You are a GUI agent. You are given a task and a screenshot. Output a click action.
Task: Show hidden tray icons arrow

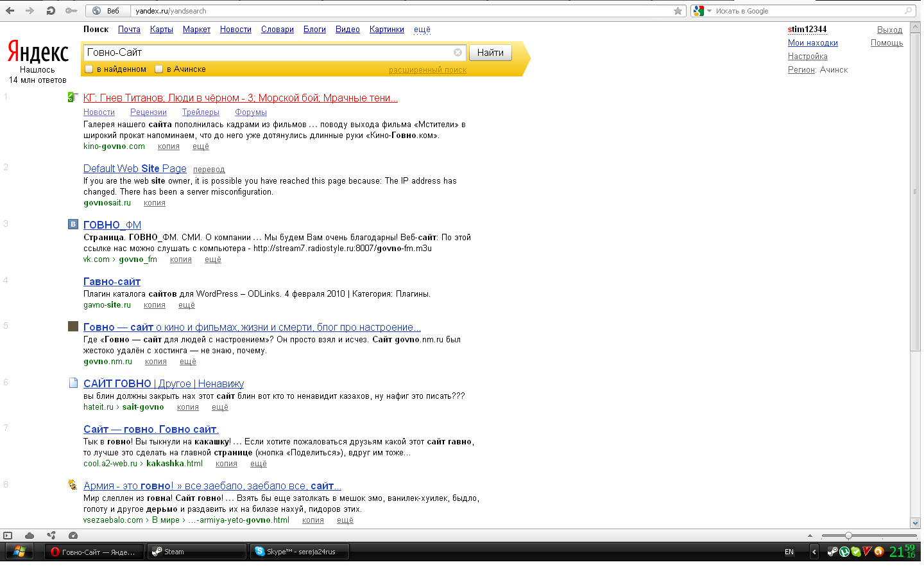click(814, 552)
